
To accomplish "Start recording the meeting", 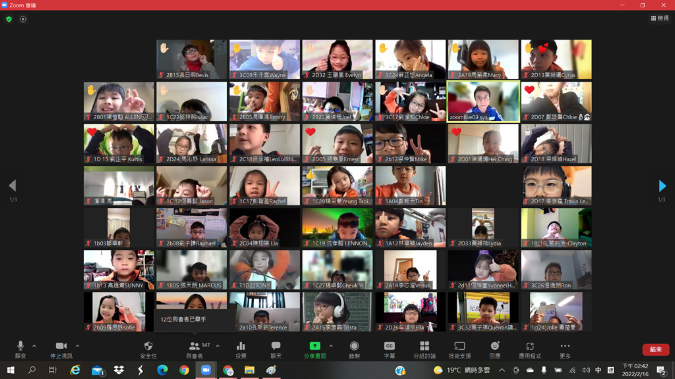I will [354, 349].
